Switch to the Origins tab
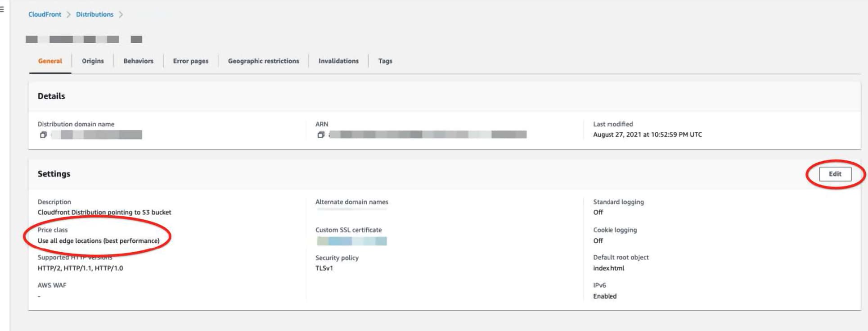Viewport: 868px width, 331px height. click(x=93, y=61)
